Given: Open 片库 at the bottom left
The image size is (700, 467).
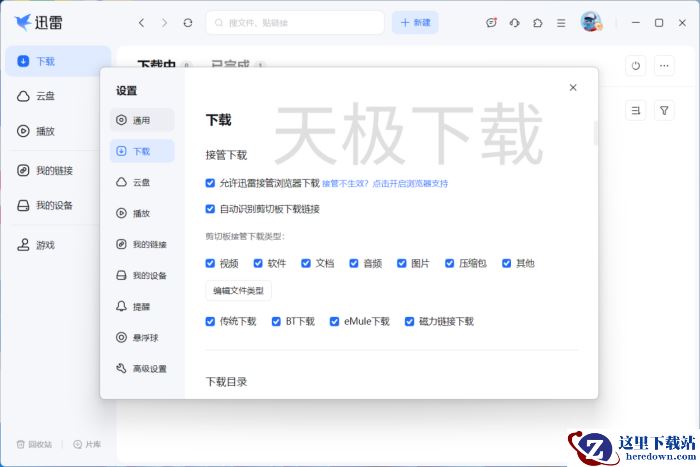Looking at the screenshot, I should coord(87,444).
